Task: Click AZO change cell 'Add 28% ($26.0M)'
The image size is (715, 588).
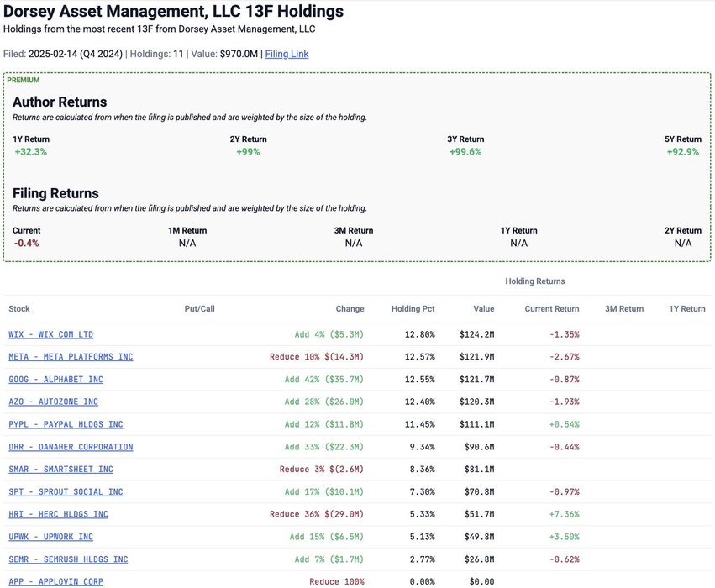Action: (323, 402)
